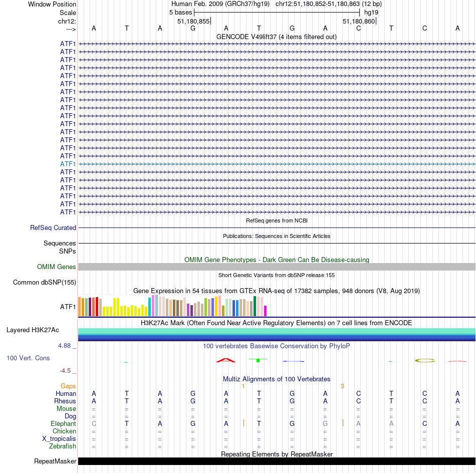Click the Sequences track label
Image resolution: width=476 pixels, height=473 pixels.
[60, 243]
